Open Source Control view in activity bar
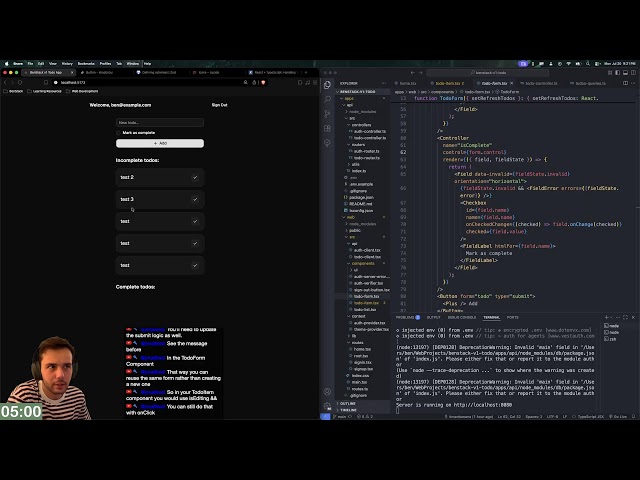 [327, 114]
